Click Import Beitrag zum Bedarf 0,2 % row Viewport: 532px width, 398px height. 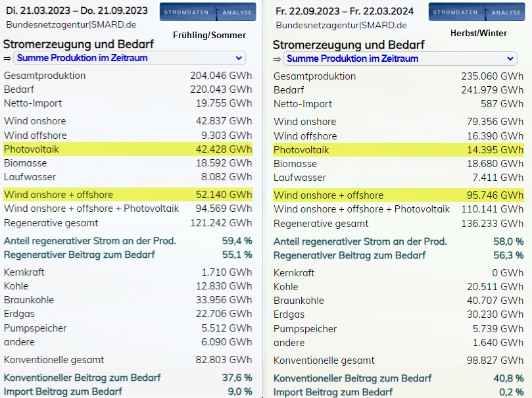(x=399, y=392)
